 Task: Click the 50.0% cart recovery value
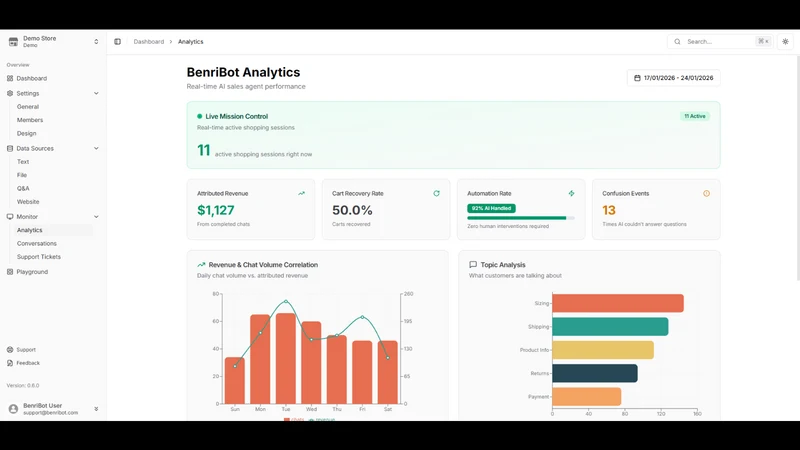point(353,210)
